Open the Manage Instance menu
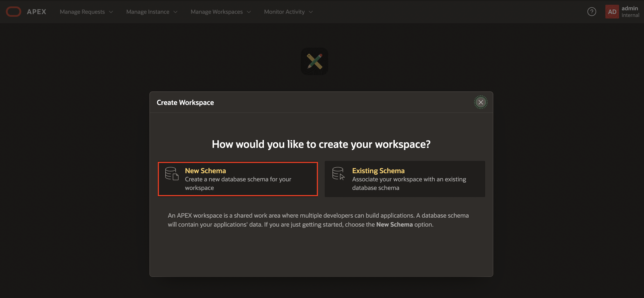The width and height of the screenshot is (644, 298). [152, 12]
